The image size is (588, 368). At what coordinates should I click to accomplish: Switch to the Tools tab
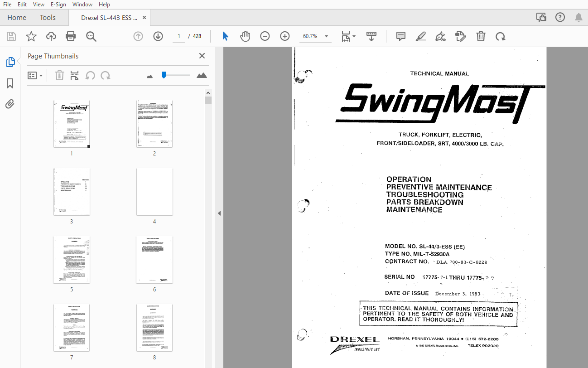pyautogui.click(x=48, y=18)
